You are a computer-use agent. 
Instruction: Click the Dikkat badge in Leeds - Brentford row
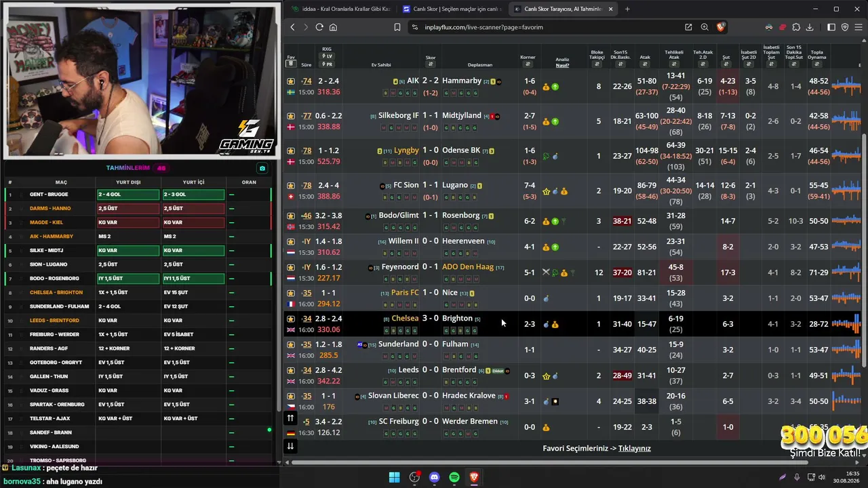498,371
